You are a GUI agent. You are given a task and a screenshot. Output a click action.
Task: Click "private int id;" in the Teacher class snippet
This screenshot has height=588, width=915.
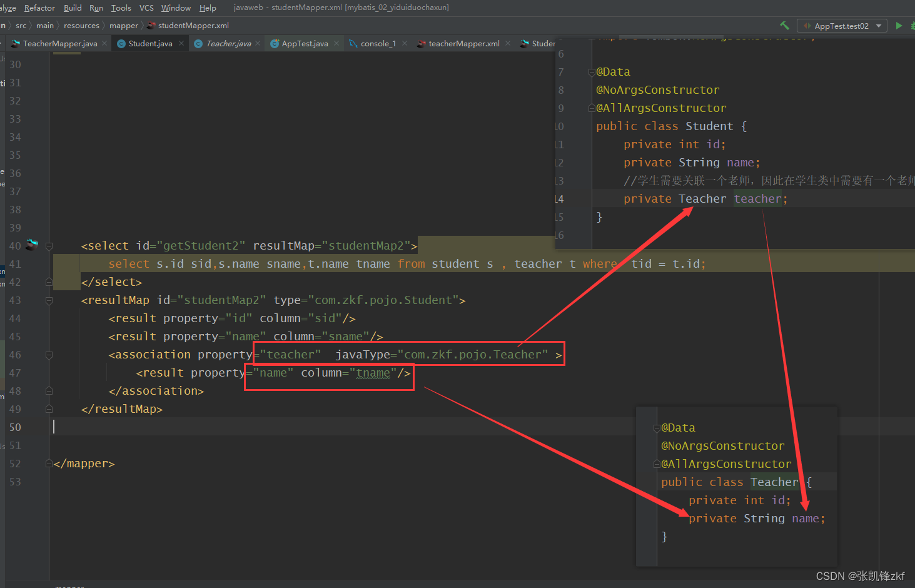click(x=740, y=500)
